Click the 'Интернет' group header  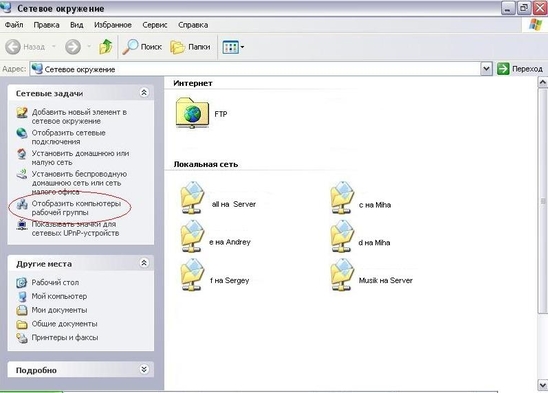[x=193, y=83]
